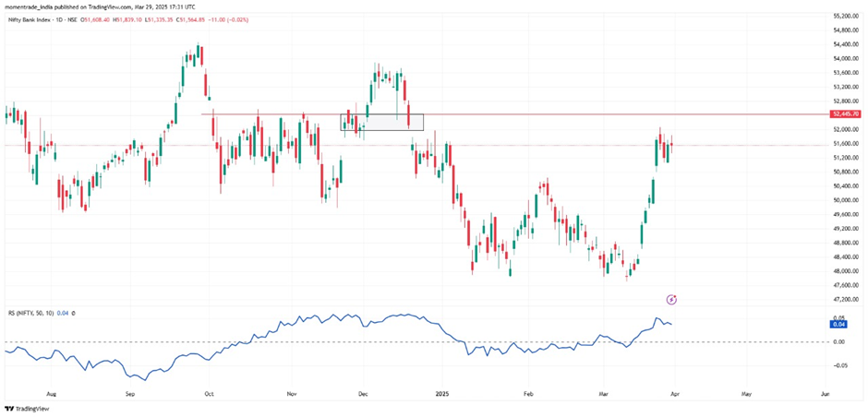Image resolution: width=868 pixels, height=417 pixels.
Task: Click the Dec time axis label
Action: click(x=363, y=394)
